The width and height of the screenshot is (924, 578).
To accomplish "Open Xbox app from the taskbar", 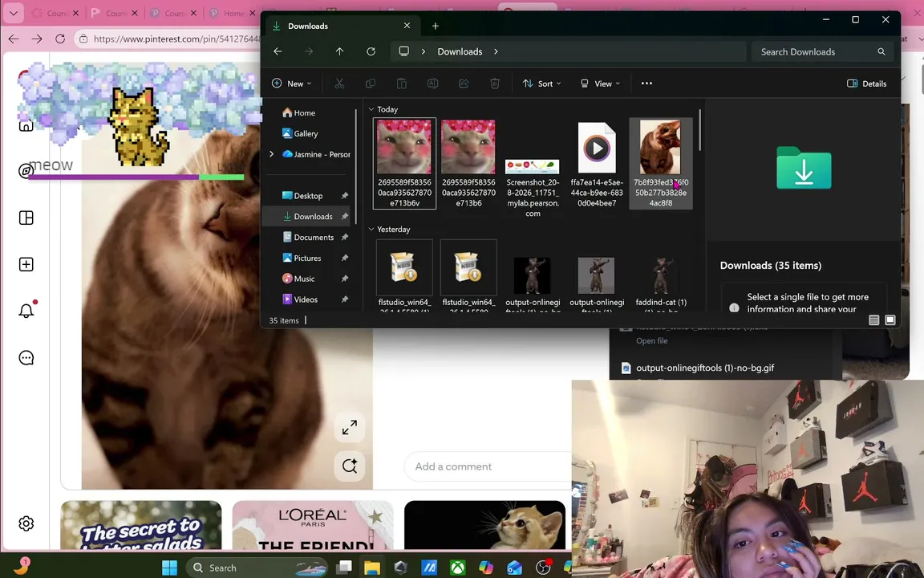I will point(457,568).
